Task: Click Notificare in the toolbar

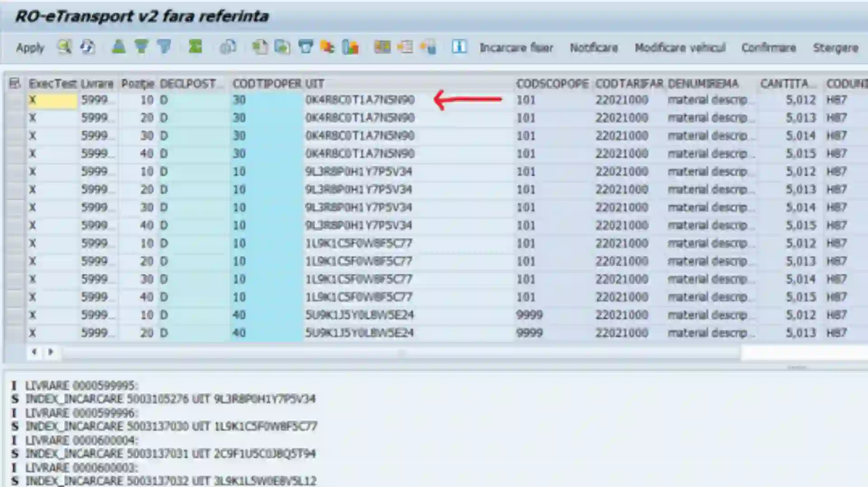Action: [x=594, y=48]
